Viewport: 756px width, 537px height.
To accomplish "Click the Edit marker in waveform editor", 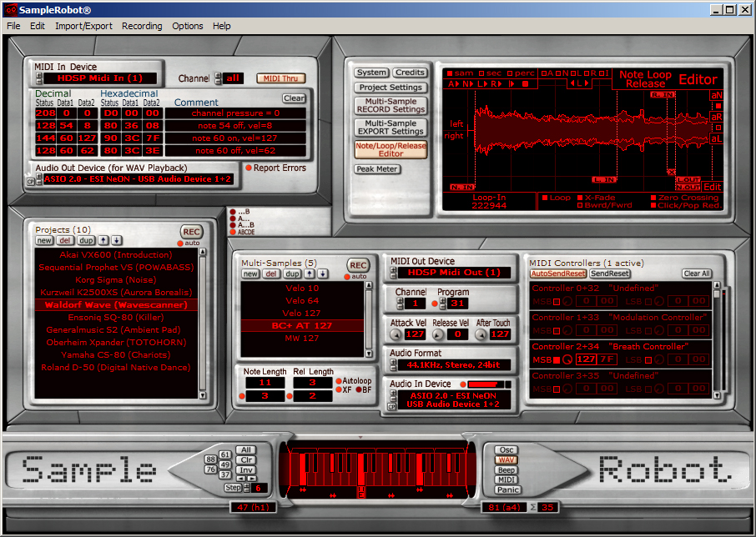I will coord(712,187).
